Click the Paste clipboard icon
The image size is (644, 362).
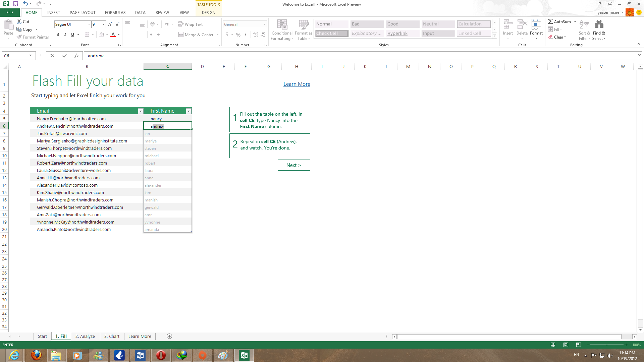8,25
